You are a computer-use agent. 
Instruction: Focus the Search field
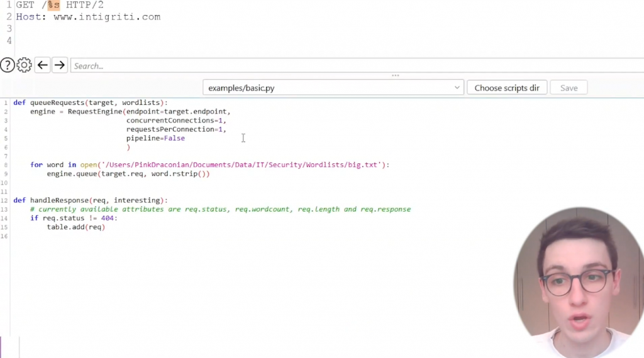[357, 65]
